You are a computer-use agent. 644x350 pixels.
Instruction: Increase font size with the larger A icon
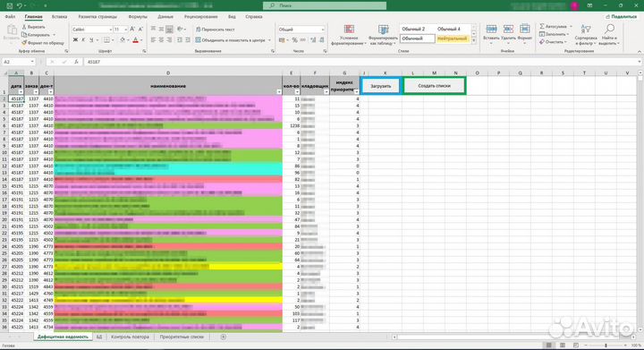[132, 30]
